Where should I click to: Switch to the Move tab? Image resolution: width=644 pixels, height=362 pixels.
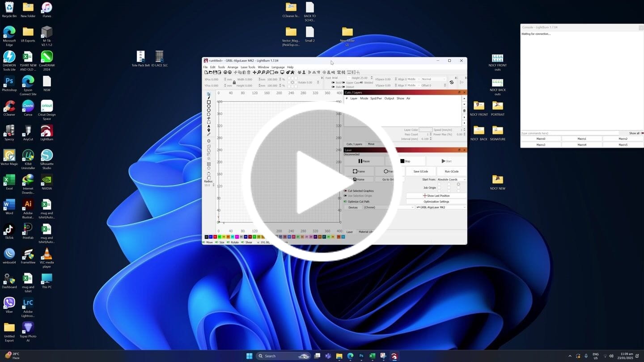[371, 144]
